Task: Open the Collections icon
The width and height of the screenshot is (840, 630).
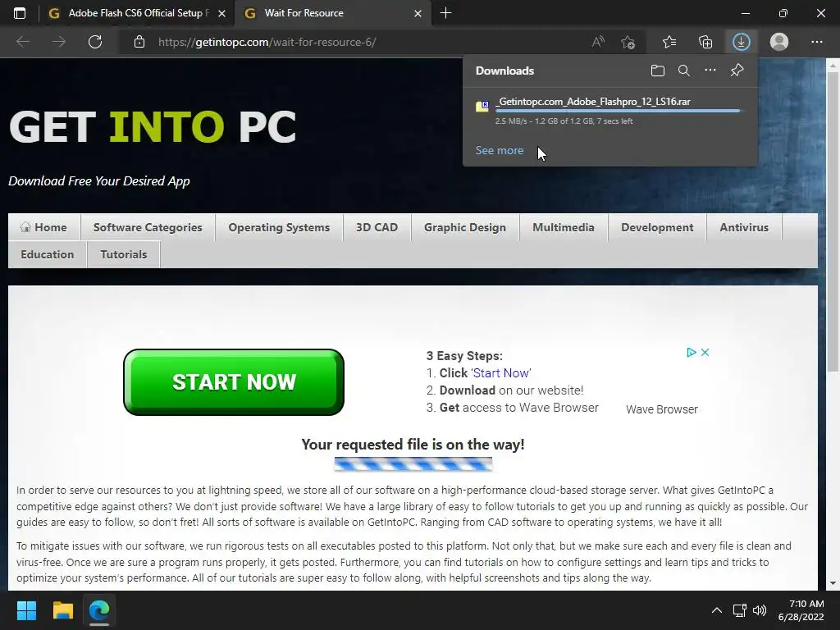Action: (705, 42)
